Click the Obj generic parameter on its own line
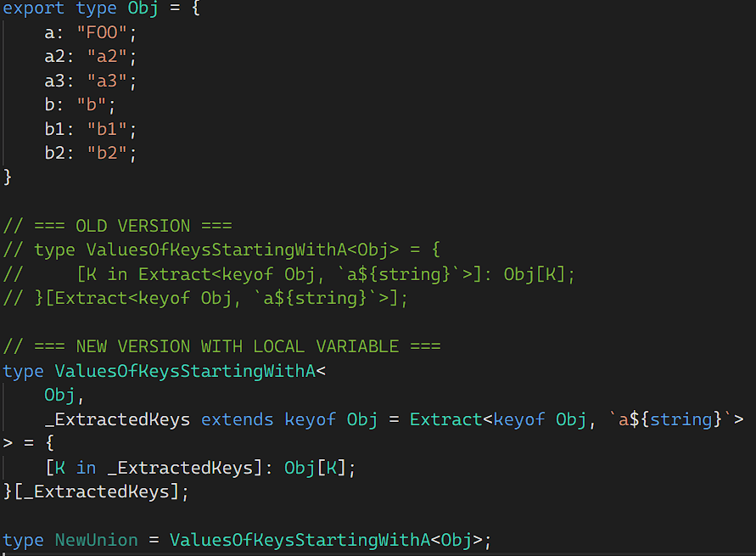 click(59, 396)
